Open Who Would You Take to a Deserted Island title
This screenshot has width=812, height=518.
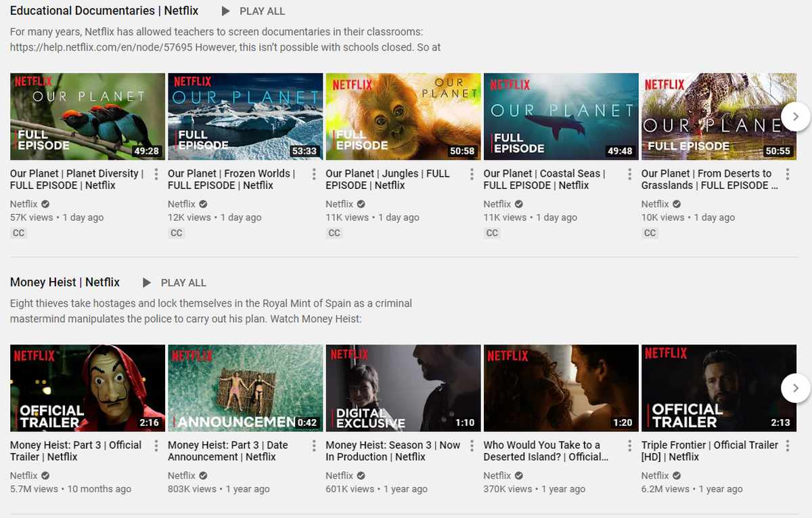coord(546,451)
